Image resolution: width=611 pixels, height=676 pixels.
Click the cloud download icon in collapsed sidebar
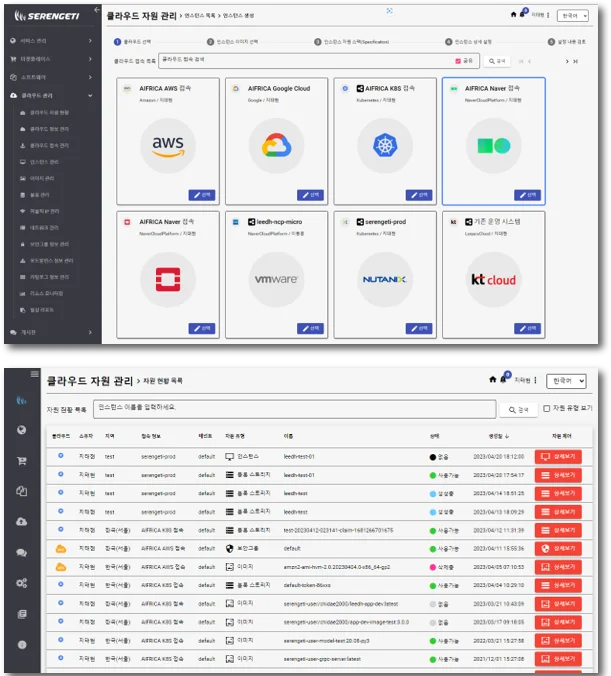(x=21, y=522)
